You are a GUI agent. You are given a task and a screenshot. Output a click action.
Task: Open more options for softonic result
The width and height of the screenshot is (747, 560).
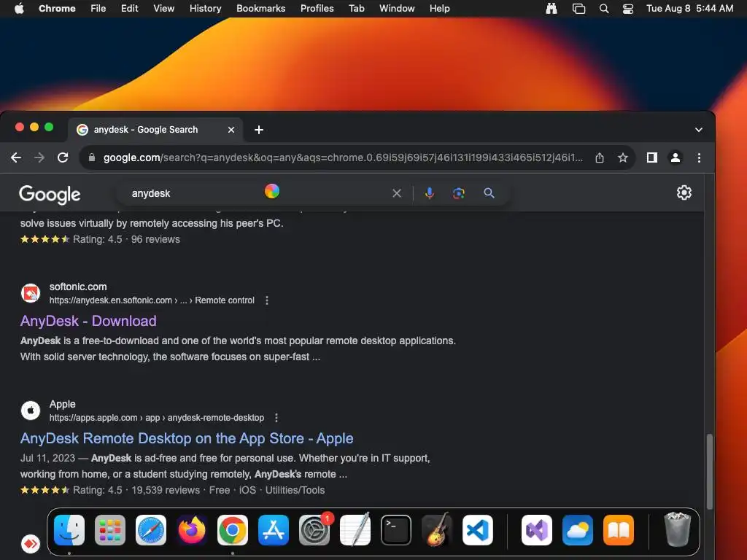267,300
